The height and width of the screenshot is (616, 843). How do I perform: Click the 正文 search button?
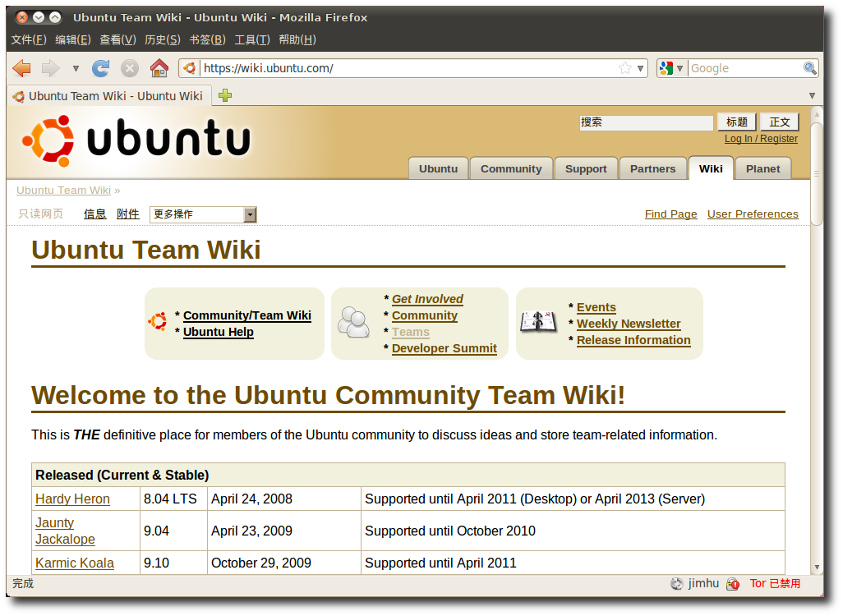(780, 122)
